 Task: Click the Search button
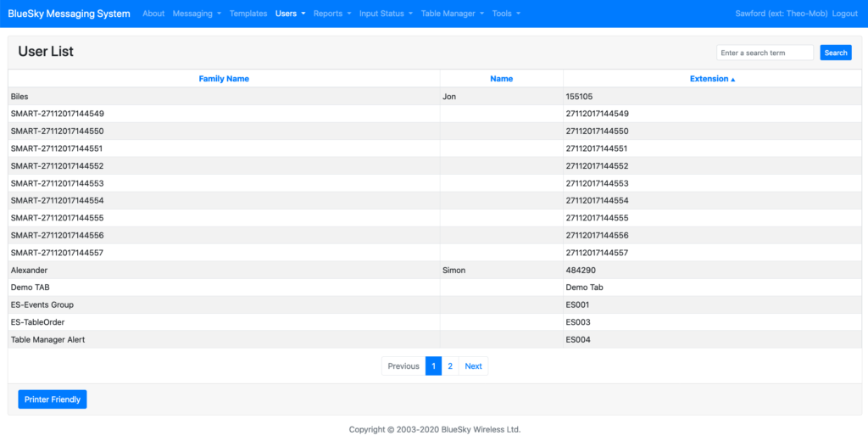click(x=835, y=53)
